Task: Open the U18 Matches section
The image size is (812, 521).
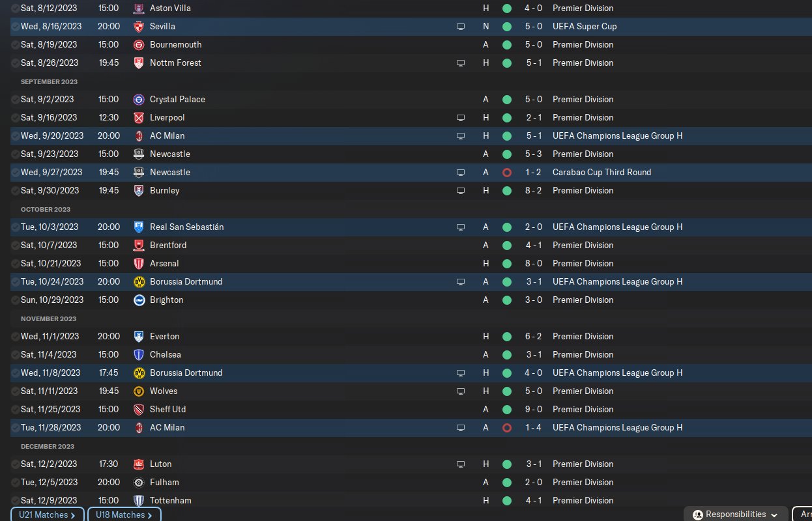Action: pos(124,514)
